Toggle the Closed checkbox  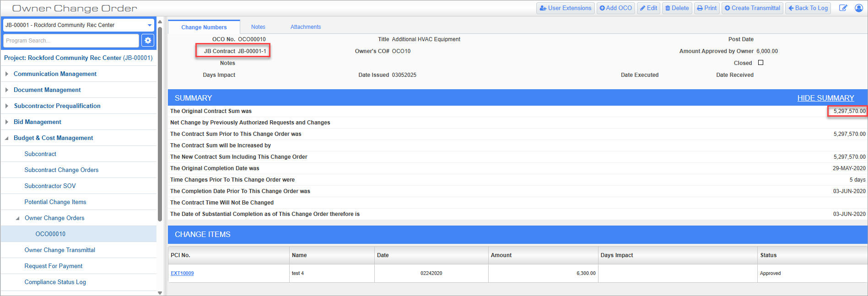tap(760, 63)
